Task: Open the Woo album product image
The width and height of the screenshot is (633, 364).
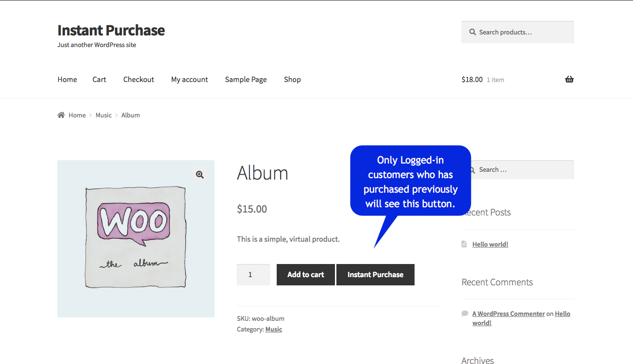Action: coord(136,239)
